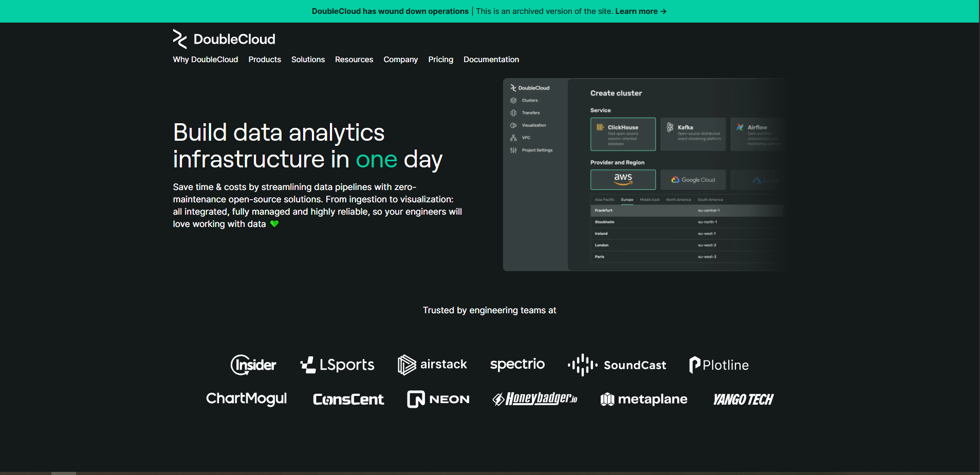Screen dimensions: 980x475
Task: Click the SoundCast logo
Action: point(617,365)
